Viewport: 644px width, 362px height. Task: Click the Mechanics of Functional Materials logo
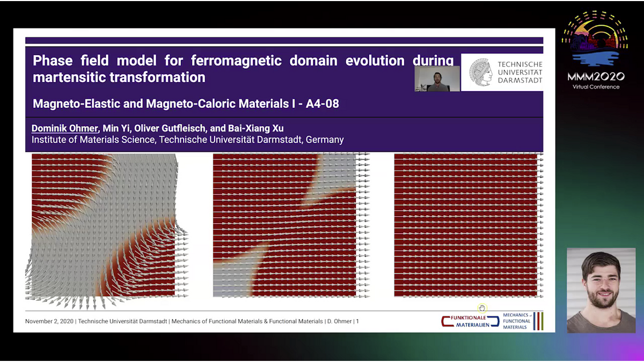[x=523, y=321]
